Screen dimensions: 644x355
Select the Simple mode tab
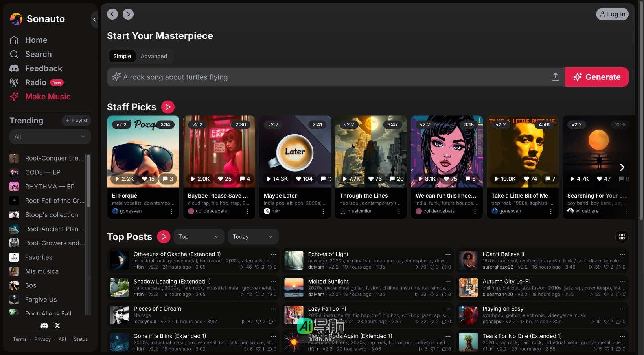pyautogui.click(x=122, y=56)
